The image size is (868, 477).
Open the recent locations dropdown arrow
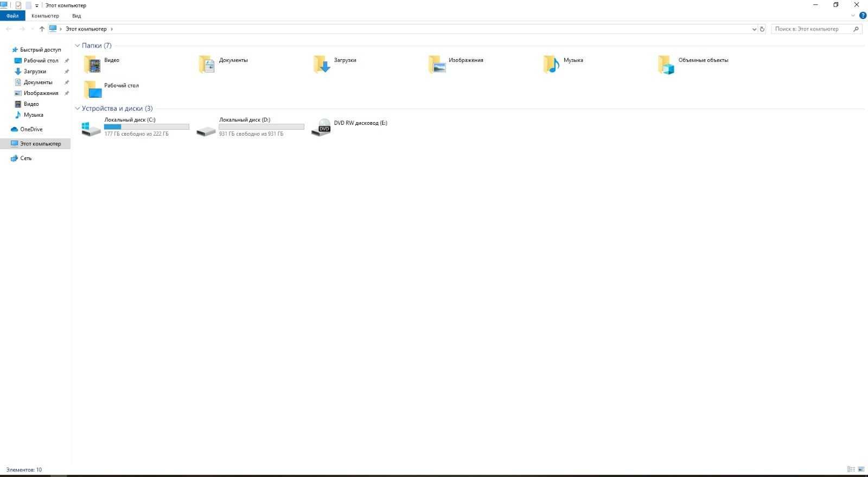coord(33,29)
